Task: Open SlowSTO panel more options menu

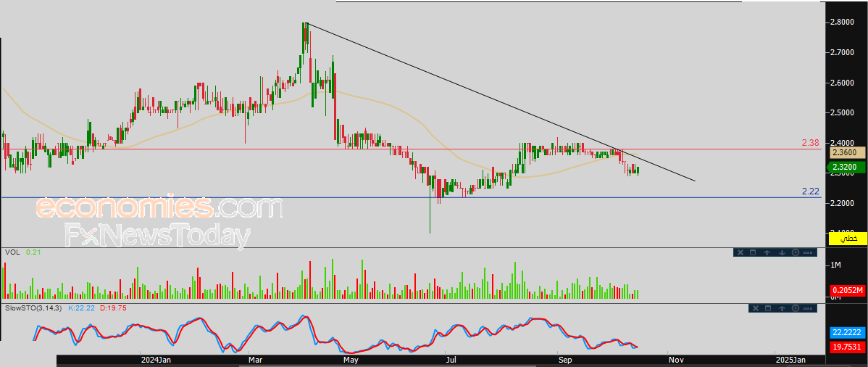Action: (x=809, y=308)
